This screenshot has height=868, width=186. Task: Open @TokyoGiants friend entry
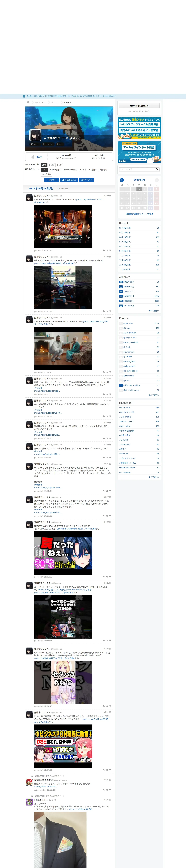coord(130,338)
